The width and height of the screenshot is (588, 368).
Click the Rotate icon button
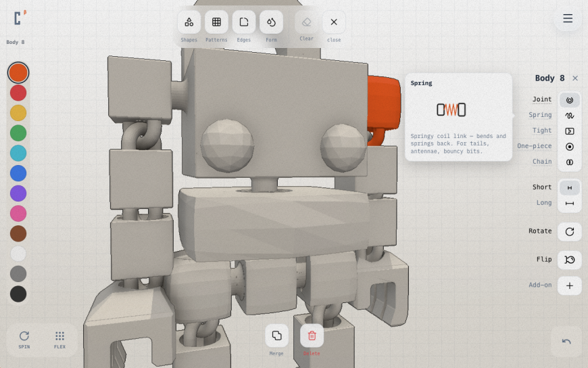point(569,231)
